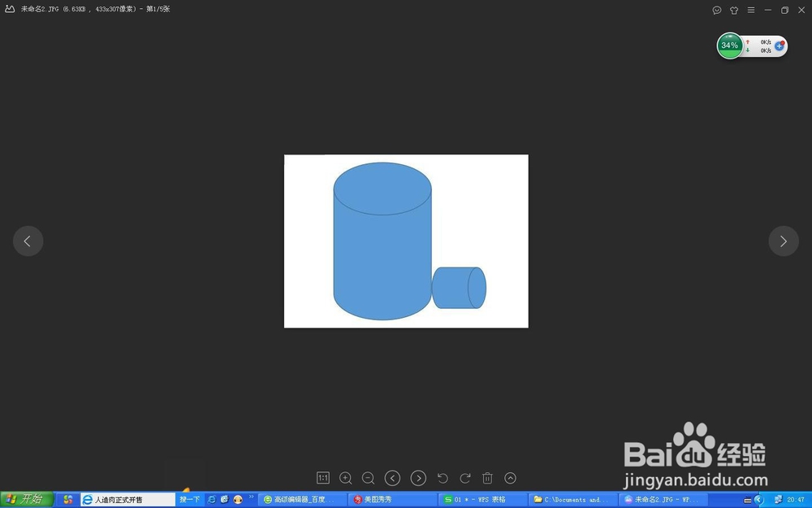Click the large left arrow to view previous image
This screenshot has height=508, width=812.
pyautogui.click(x=28, y=241)
